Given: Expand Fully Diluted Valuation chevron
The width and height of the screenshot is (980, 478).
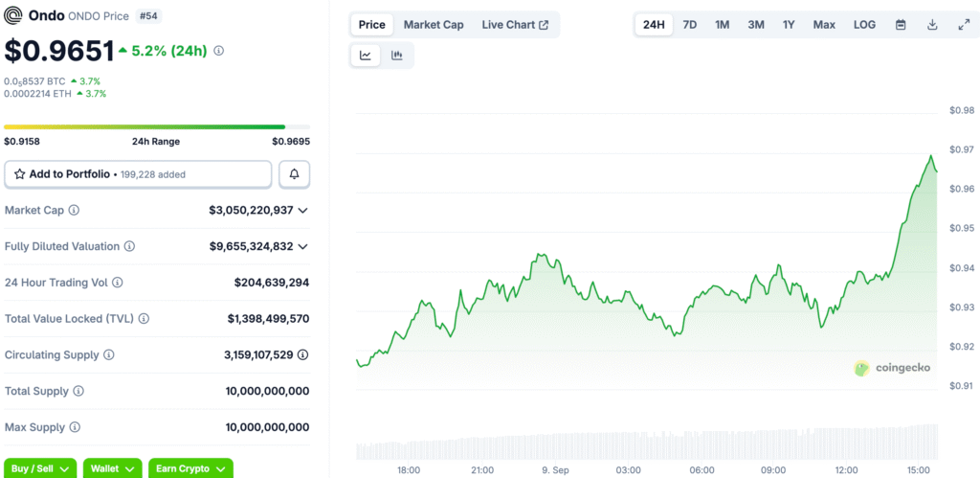Looking at the screenshot, I should (x=303, y=246).
